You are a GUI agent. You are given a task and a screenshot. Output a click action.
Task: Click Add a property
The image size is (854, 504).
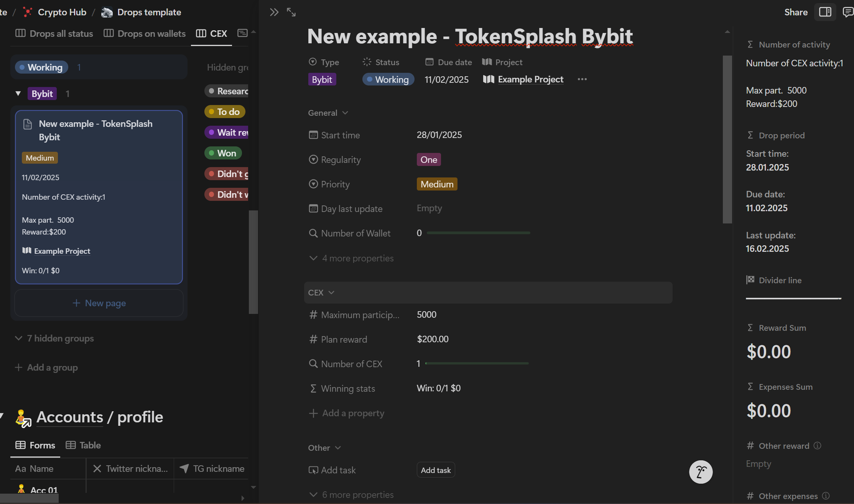(x=346, y=413)
